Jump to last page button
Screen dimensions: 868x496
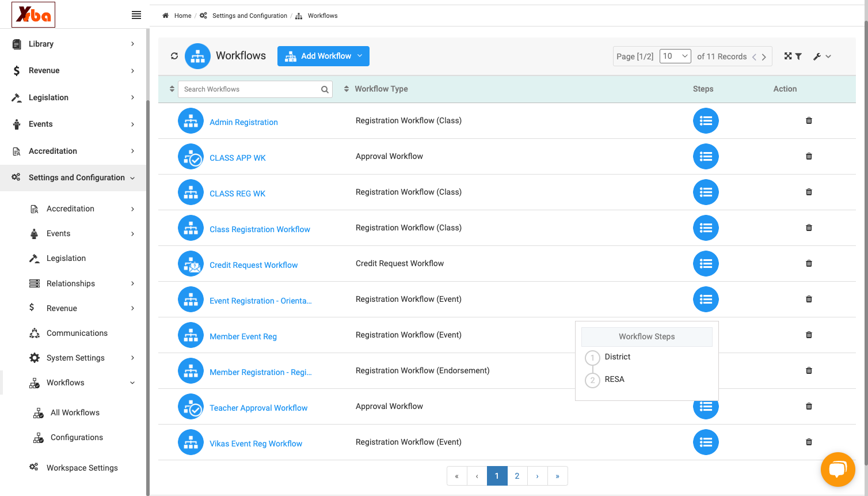point(557,476)
